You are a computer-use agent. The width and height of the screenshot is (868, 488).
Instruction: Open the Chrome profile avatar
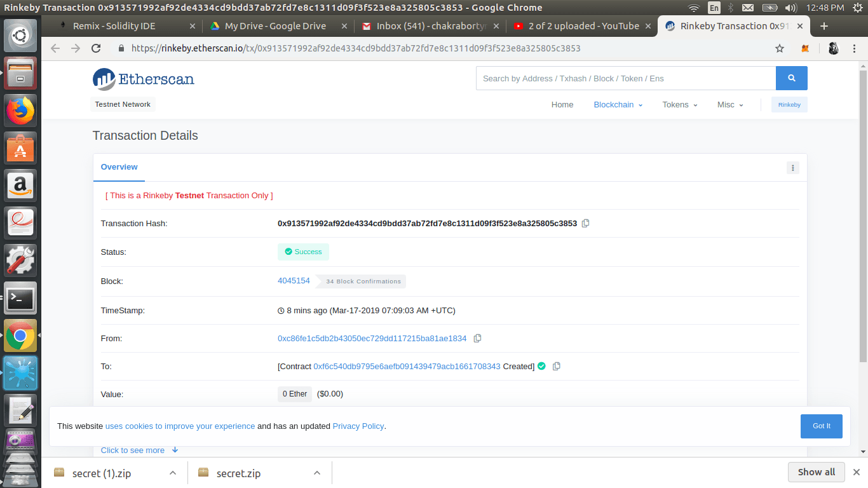pyautogui.click(x=834, y=48)
